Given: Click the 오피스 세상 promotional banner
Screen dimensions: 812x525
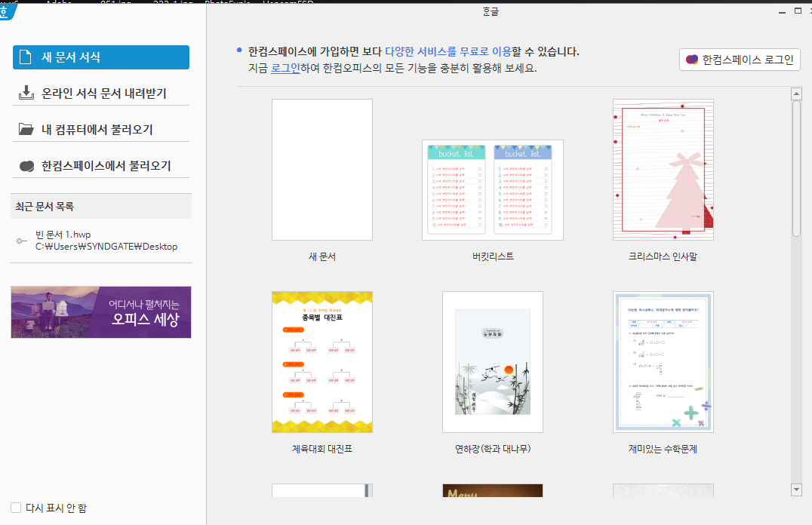Looking at the screenshot, I should pos(101,312).
